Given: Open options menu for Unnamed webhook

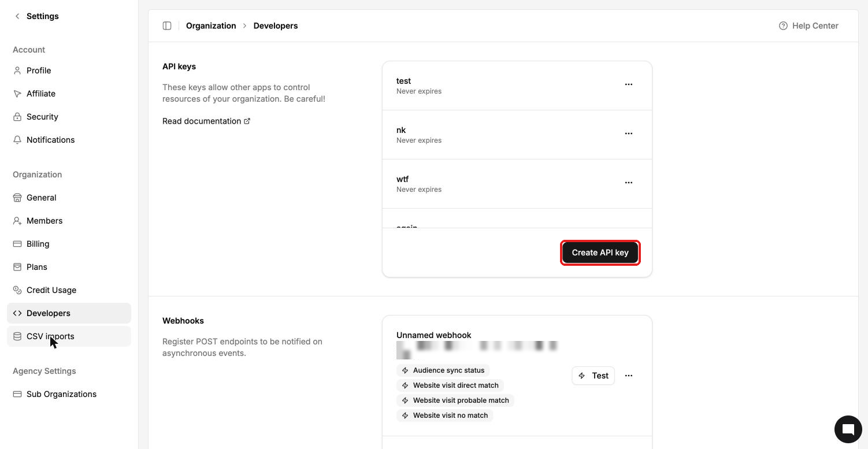Looking at the screenshot, I should tap(629, 376).
